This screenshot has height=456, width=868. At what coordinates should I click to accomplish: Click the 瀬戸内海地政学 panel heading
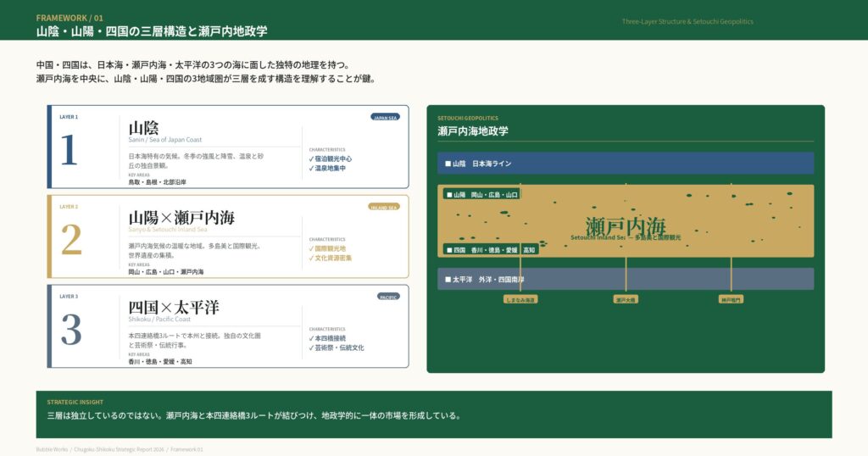[x=473, y=131]
